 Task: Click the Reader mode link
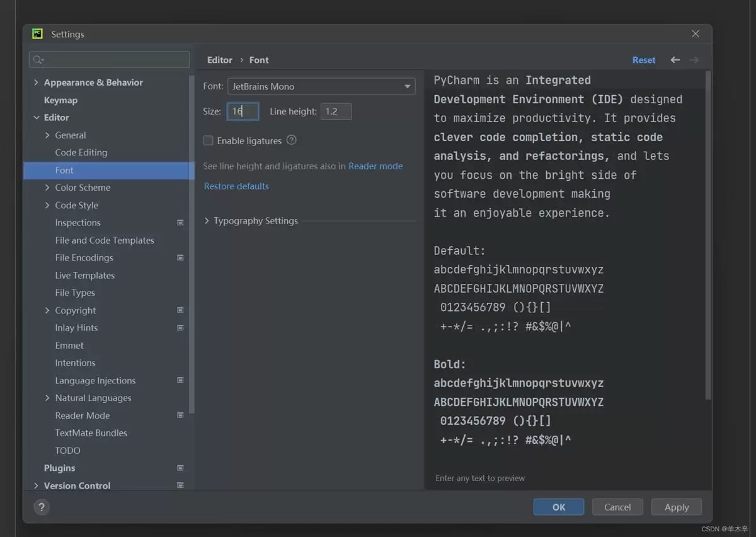(x=375, y=166)
